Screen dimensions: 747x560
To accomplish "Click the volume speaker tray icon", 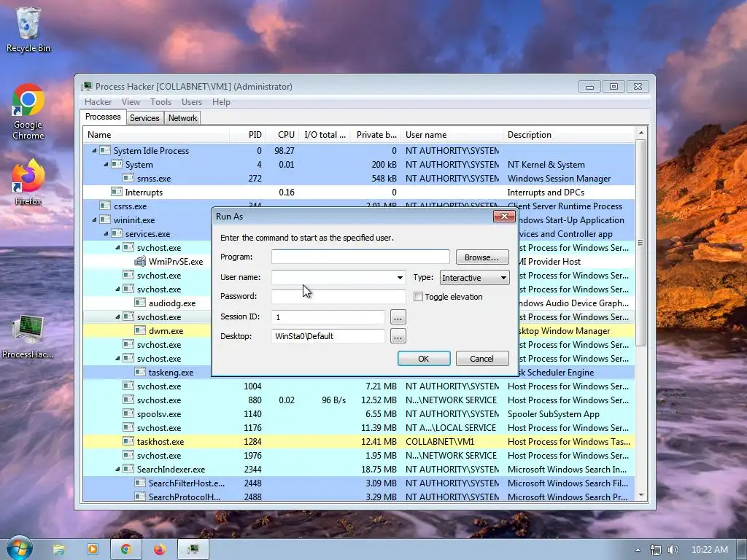I will coord(673,550).
